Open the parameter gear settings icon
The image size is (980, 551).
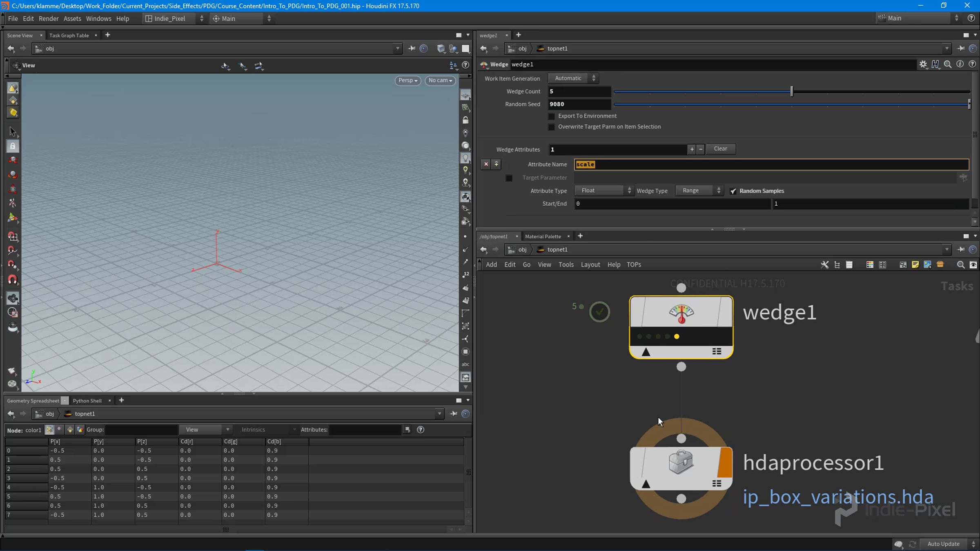pyautogui.click(x=923, y=64)
